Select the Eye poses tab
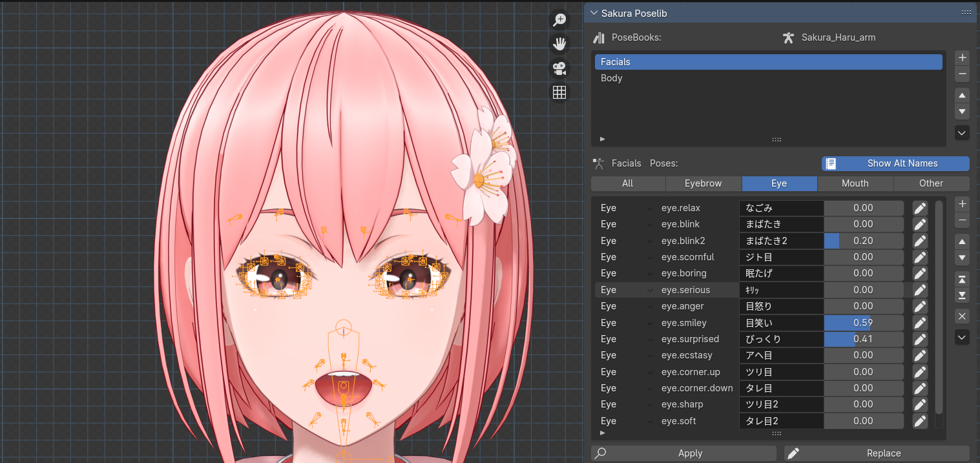Screen dimensions: 980x463 (x=779, y=183)
